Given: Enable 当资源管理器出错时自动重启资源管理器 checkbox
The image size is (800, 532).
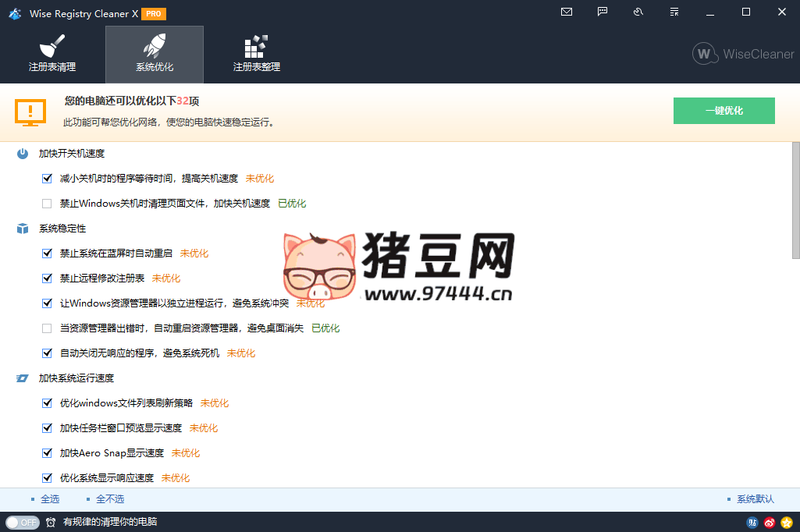Looking at the screenshot, I should (47, 328).
